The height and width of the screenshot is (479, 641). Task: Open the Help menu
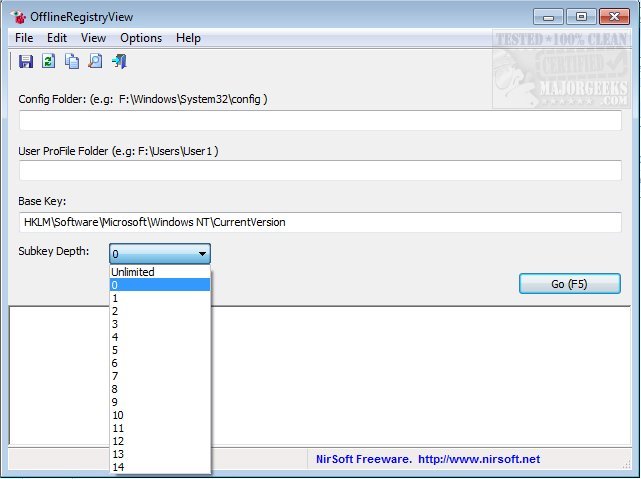[x=188, y=38]
